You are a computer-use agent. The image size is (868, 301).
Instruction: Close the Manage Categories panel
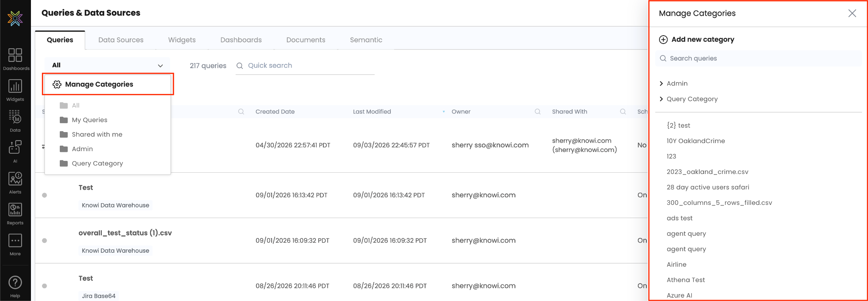(x=852, y=13)
